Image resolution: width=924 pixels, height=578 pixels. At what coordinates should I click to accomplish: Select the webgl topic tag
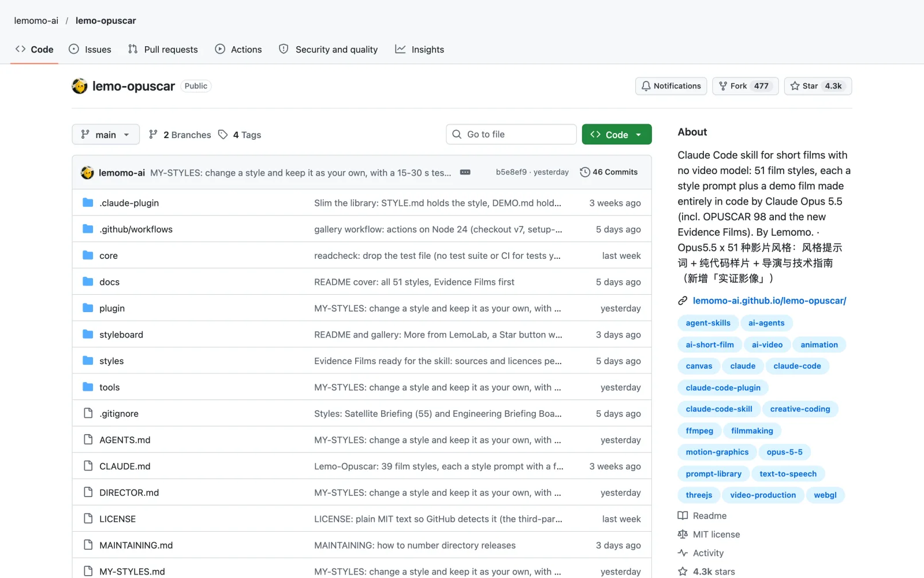click(x=825, y=495)
